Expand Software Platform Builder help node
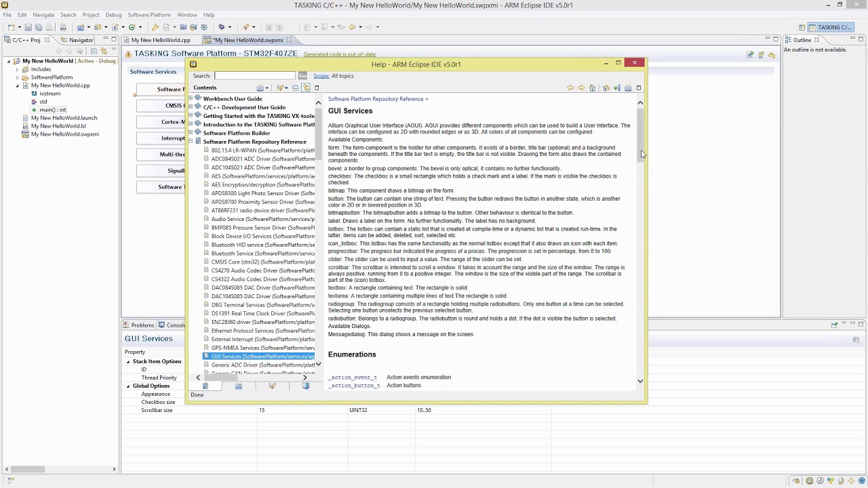Image resolution: width=868 pixels, height=488 pixels. point(191,133)
